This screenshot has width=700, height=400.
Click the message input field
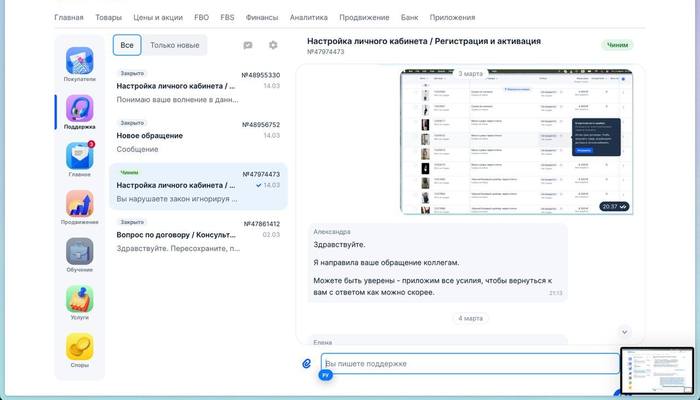[465, 364]
